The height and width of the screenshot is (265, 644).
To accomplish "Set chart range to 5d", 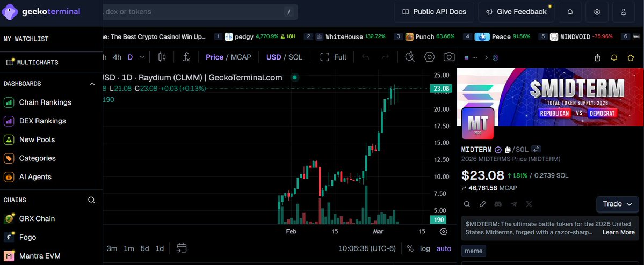I will (x=145, y=248).
